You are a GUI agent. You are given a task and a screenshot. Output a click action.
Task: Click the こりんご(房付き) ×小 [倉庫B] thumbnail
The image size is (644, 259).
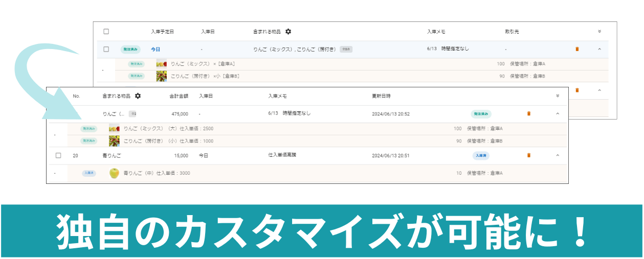click(x=162, y=76)
